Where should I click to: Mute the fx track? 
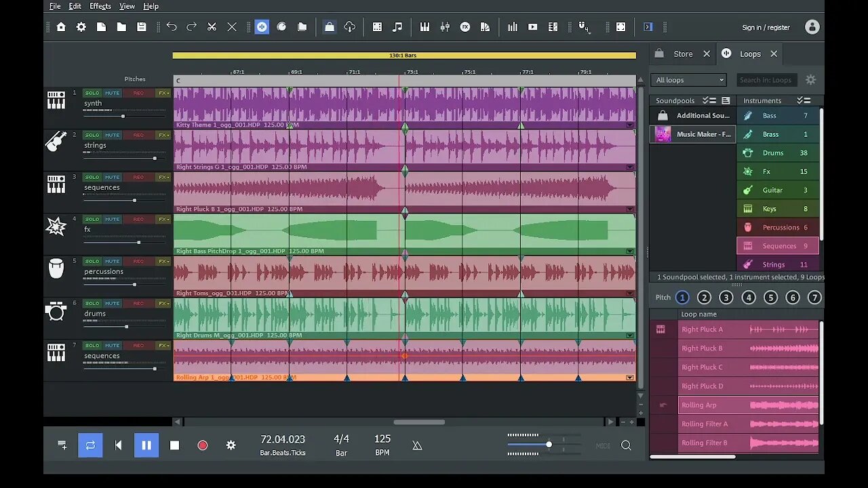[112, 219]
